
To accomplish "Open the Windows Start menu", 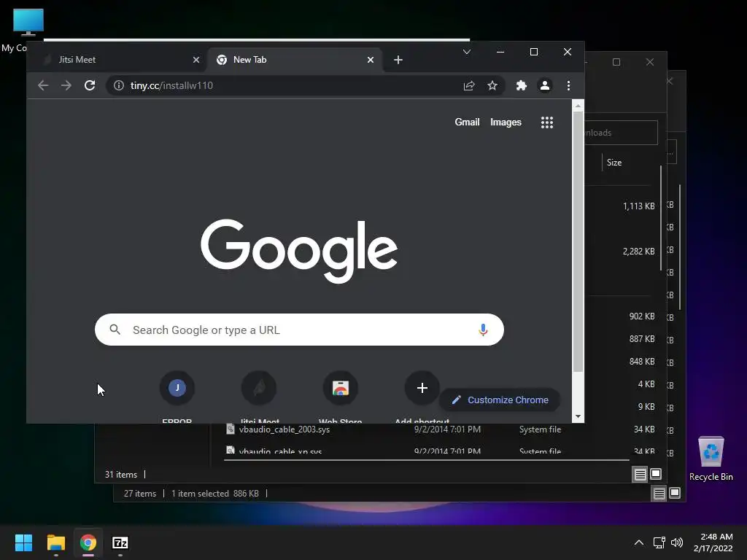I will click(x=23, y=542).
